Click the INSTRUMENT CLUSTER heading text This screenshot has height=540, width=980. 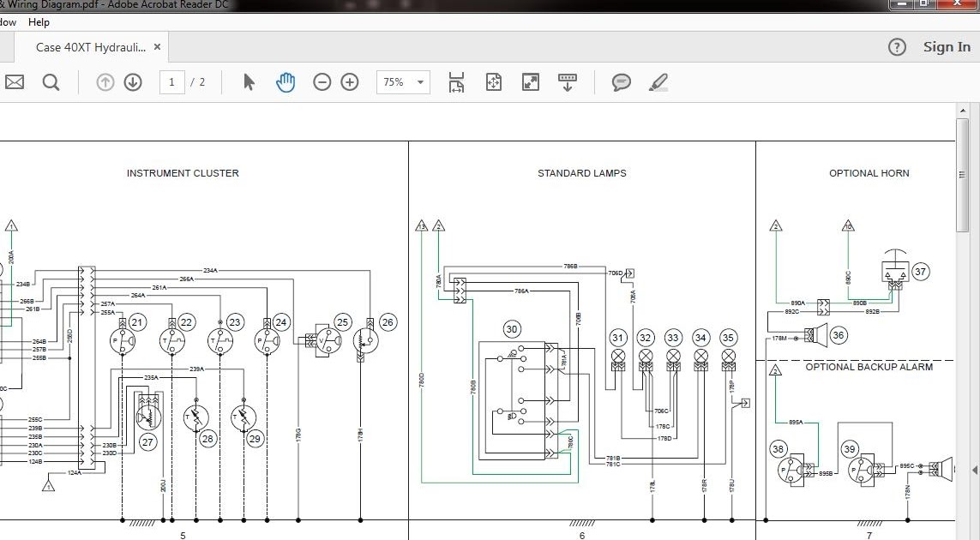pyautogui.click(x=183, y=173)
